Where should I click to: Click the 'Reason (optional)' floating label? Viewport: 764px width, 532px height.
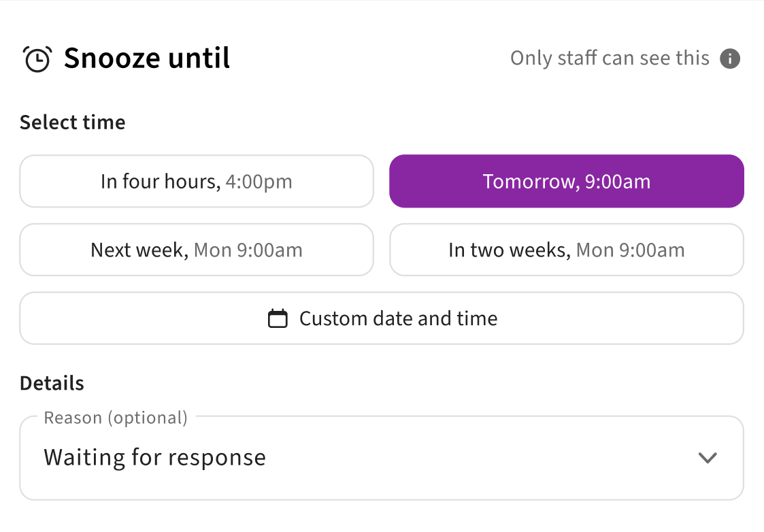pyautogui.click(x=116, y=418)
